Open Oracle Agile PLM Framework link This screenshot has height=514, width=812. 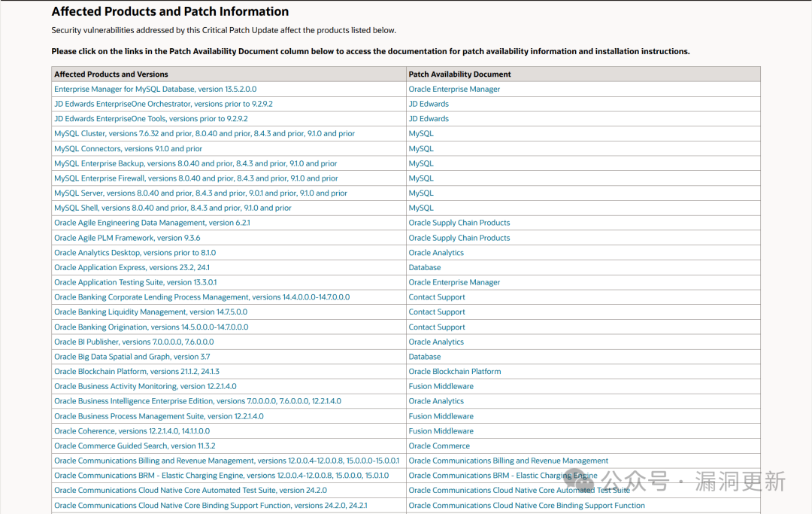point(127,238)
